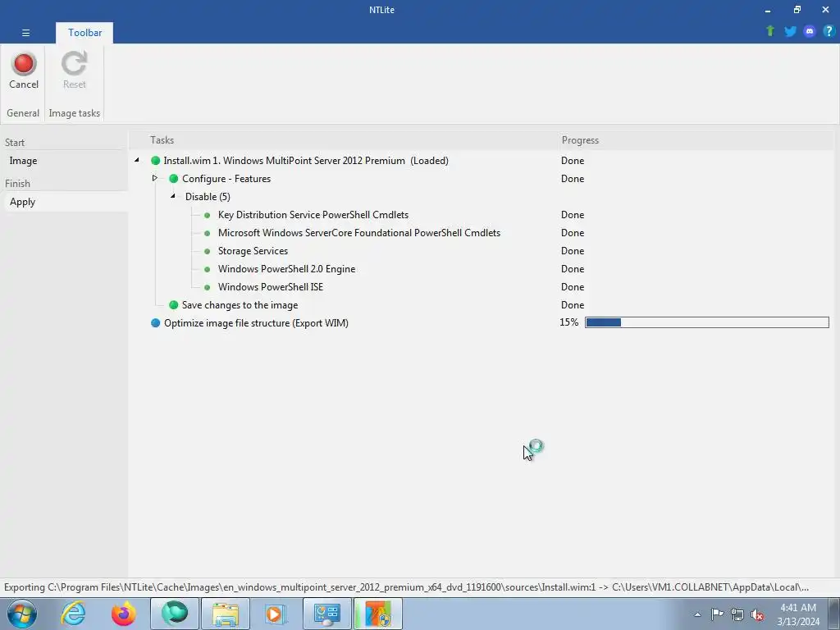Select Windows PowerShell 2.0 Engine row
The height and width of the screenshot is (630, 840).
click(482, 269)
